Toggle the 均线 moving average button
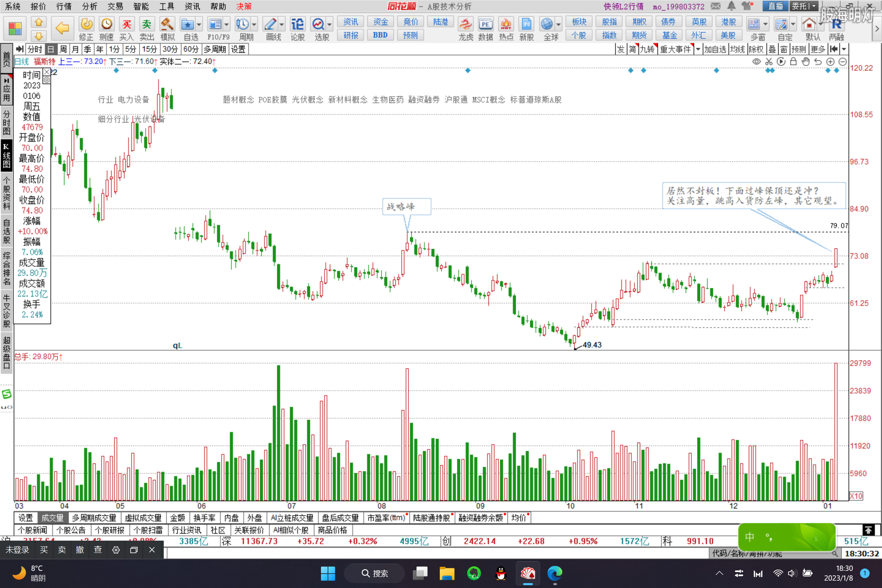Screen dimensions: 882x588 [x=737, y=49]
